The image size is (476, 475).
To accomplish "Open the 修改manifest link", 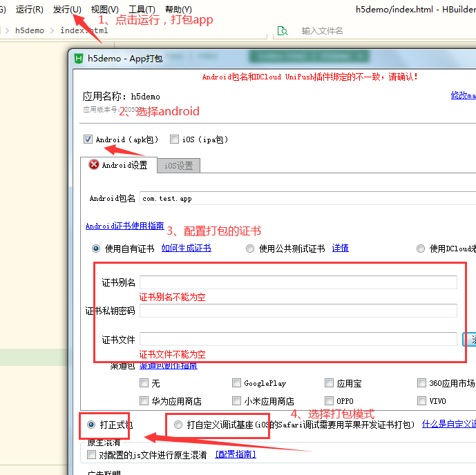I will 464,95.
